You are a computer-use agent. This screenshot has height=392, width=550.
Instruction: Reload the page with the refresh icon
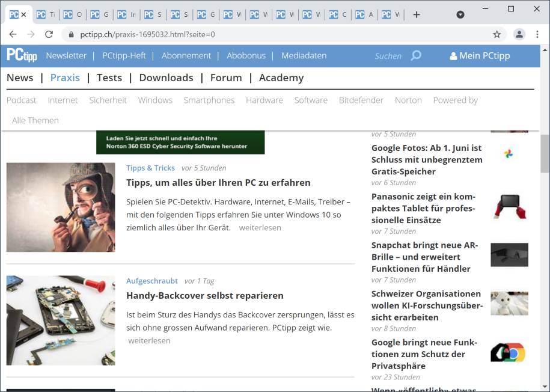coord(49,34)
